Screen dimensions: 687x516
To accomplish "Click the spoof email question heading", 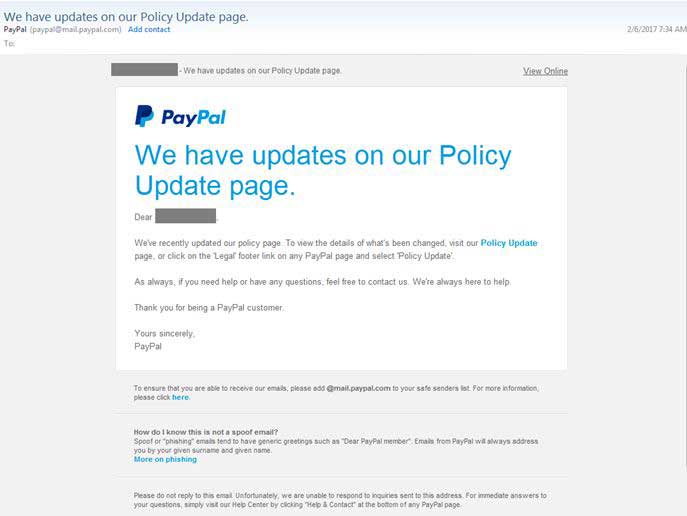I will [206, 432].
